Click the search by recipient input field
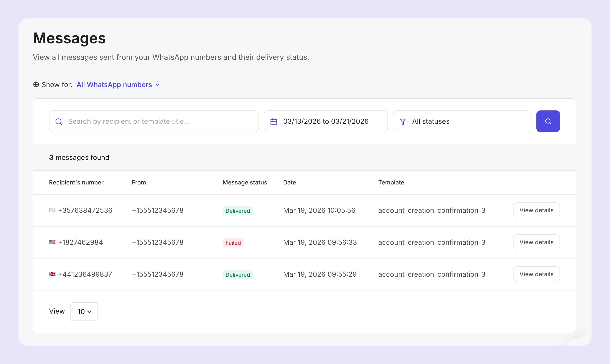Viewport: 610px width, 364px height. pyautogui.click(x=154, y=121)
